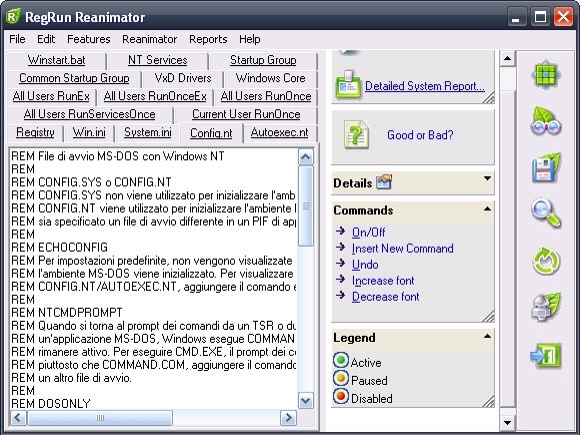Switch to the Autoexec.nt tab
The image size is (580, 435).
point(279,132)
